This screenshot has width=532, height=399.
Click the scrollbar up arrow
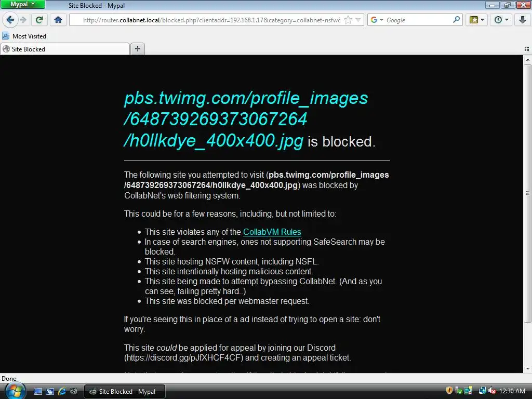coord(528,60)
